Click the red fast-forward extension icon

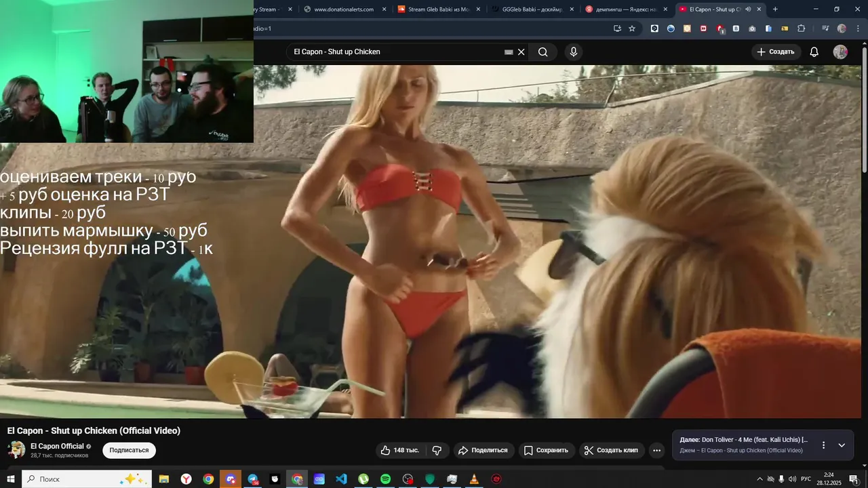[703, 28]
